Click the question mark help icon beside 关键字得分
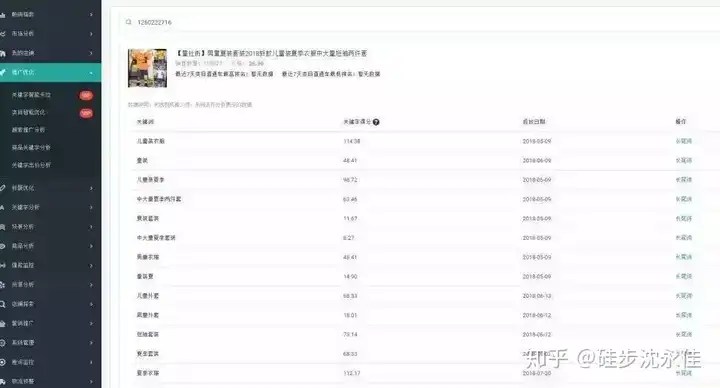 pos(376,122)
